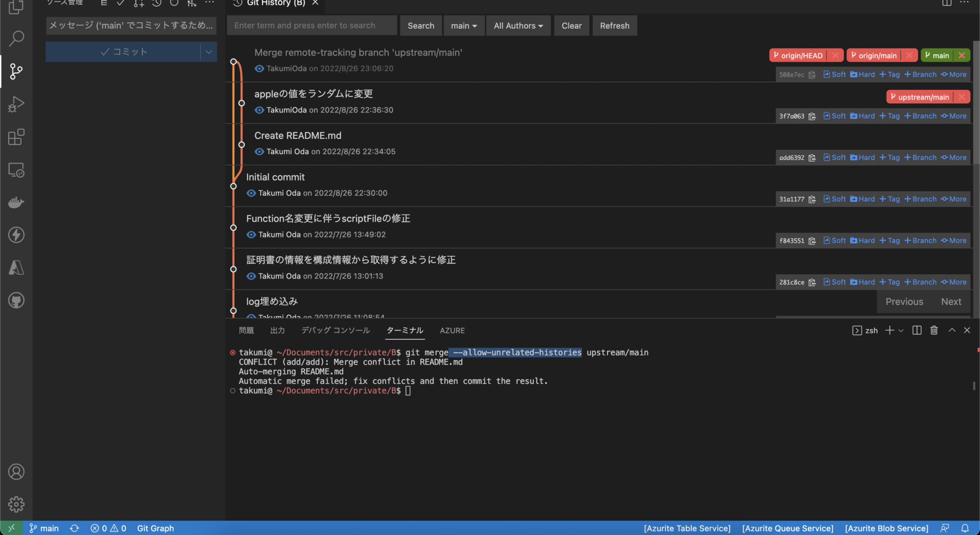This screenshot has width=980, height=535.
Task: Open the main branch selector dropdown
Action: [x=463, y=25]
